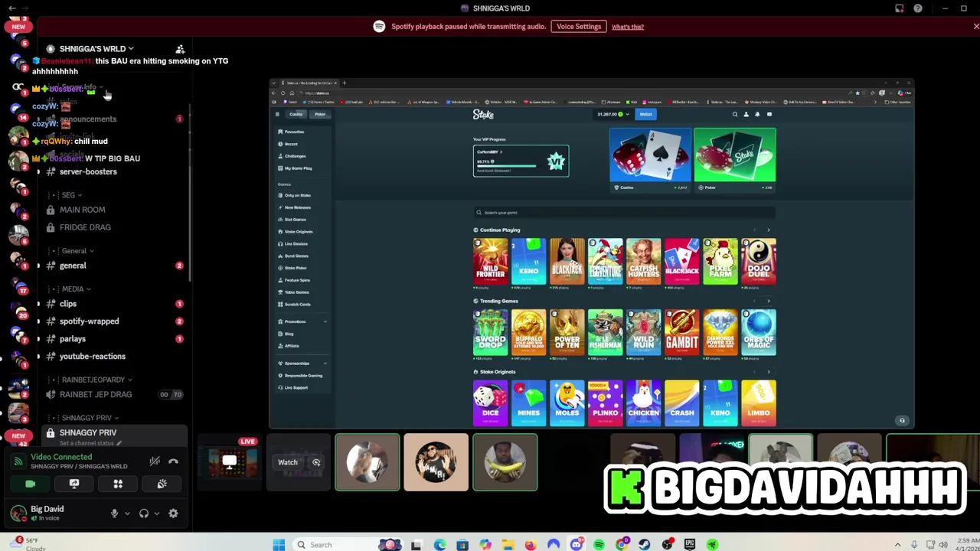980x551 pixels.
Task: Open the Sword Drop game tile
Action: (490, 332)
